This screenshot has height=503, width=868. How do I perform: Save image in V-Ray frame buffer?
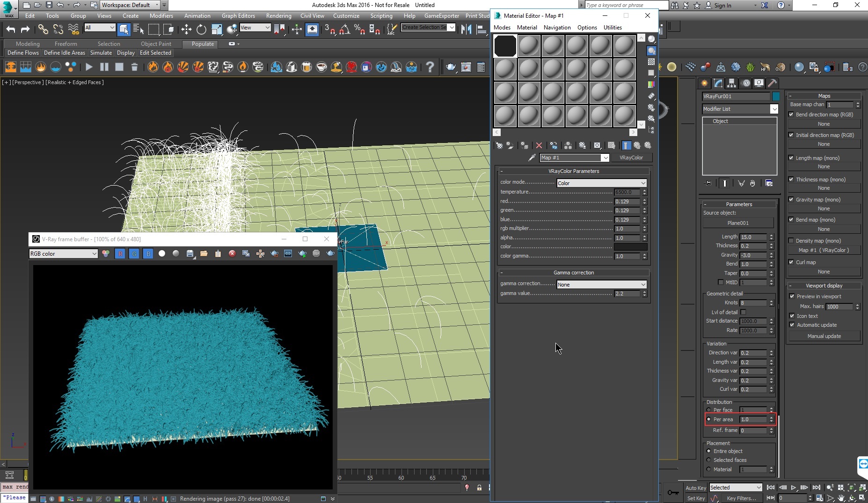pos(190,253)
